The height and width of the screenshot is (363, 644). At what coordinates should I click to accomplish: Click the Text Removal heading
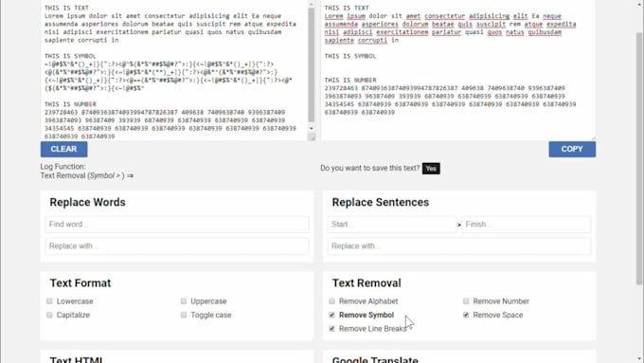click(367, 283)
